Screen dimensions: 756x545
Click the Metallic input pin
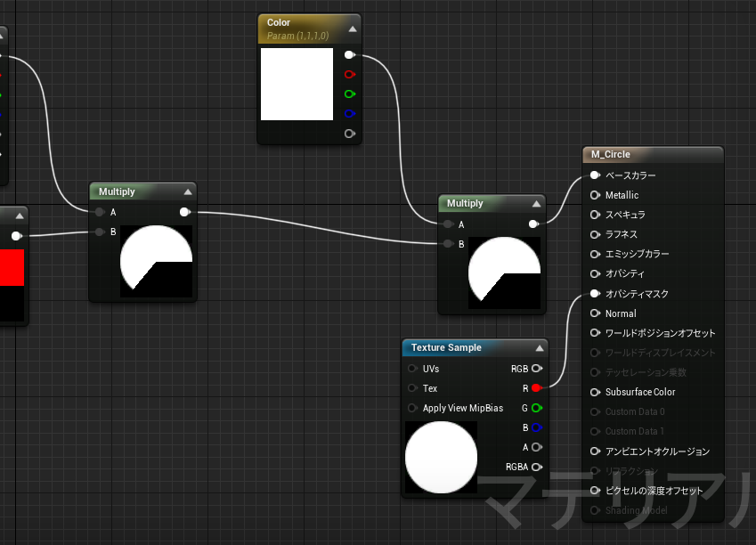[x=595, y=195]
